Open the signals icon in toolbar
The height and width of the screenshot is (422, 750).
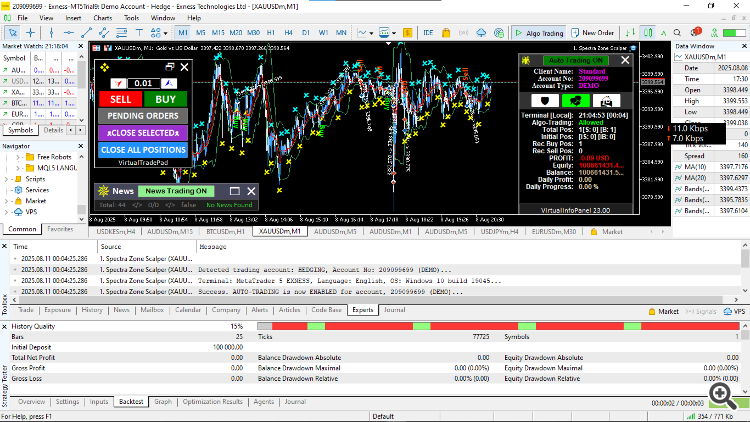click(463, 33)
